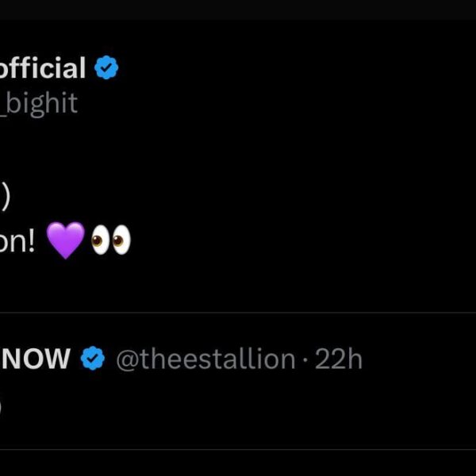
Task: Click the empty area between handle and tweet text
Action: click(238, 151)
